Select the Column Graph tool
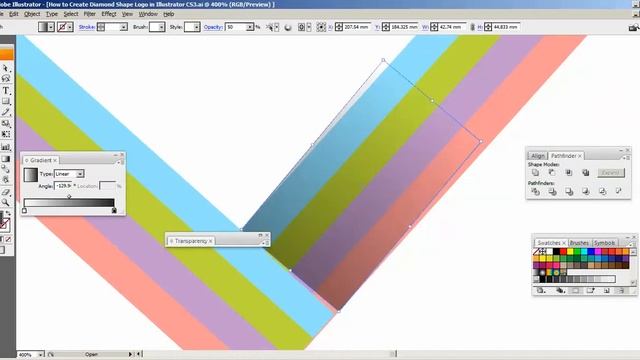Screen dimensions: 640x360 [x=5, y=147]
